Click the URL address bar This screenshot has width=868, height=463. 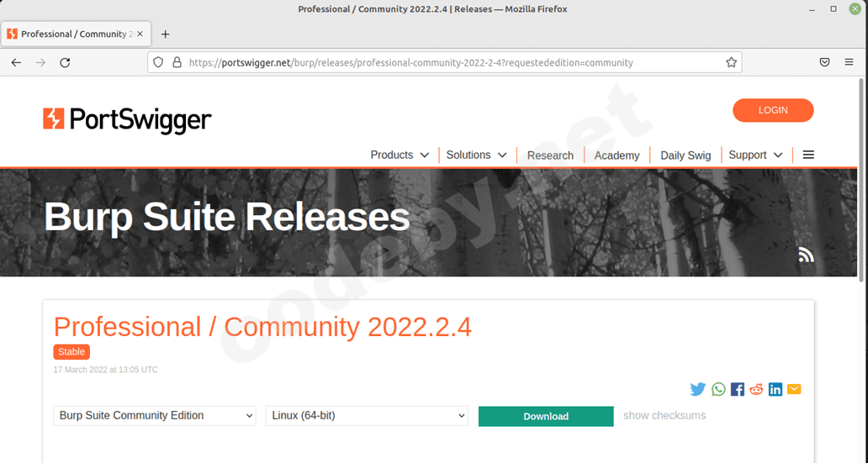click(445, 62)
